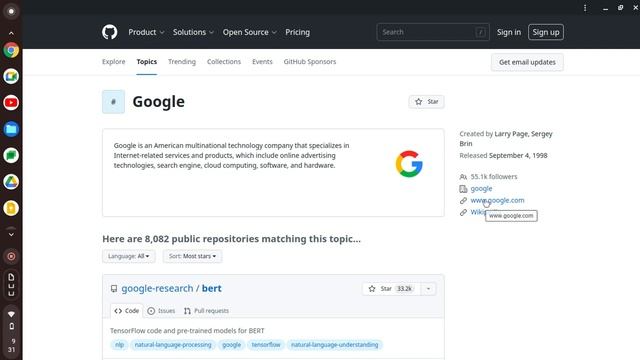640x360 pixels.
Task: Open the GitHub home logo
Action: (x=109, y=32)
